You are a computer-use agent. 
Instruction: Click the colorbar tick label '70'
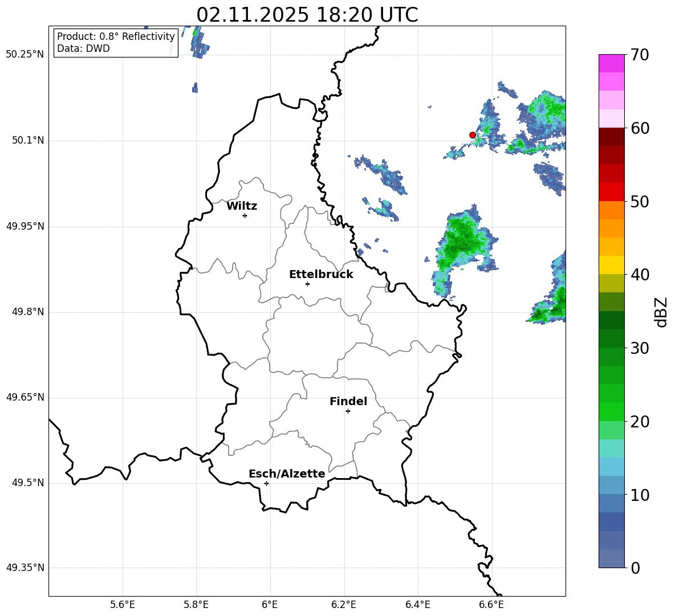(640, 55)
